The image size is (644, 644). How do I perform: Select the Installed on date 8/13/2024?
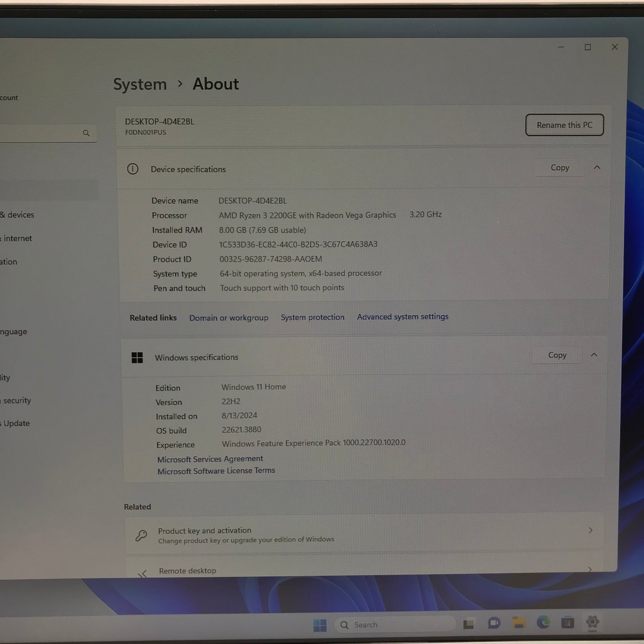click(x=239, y=415)
